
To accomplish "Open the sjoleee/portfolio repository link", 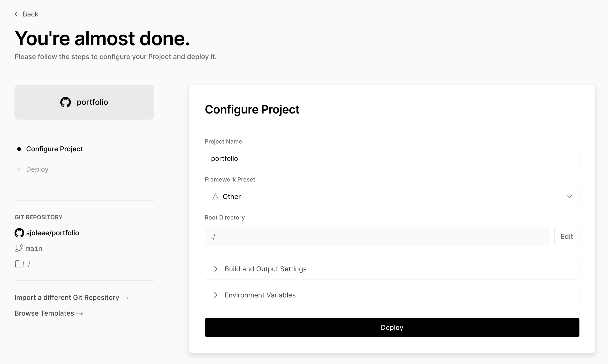I will [x=53, y=233].
